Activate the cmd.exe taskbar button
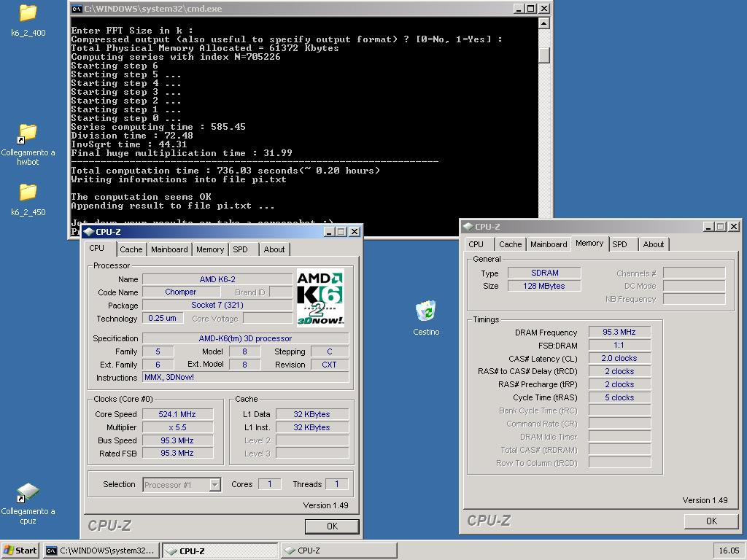This screenshot has height=560, width=747. [x=101, y=551]
